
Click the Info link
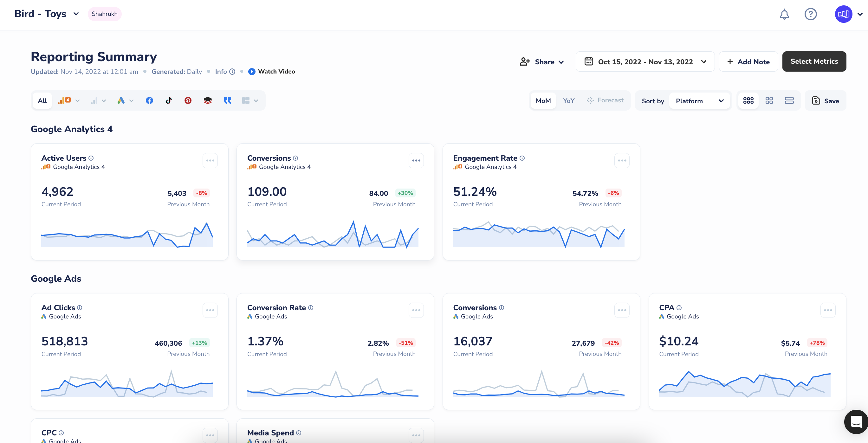[225, 71]
